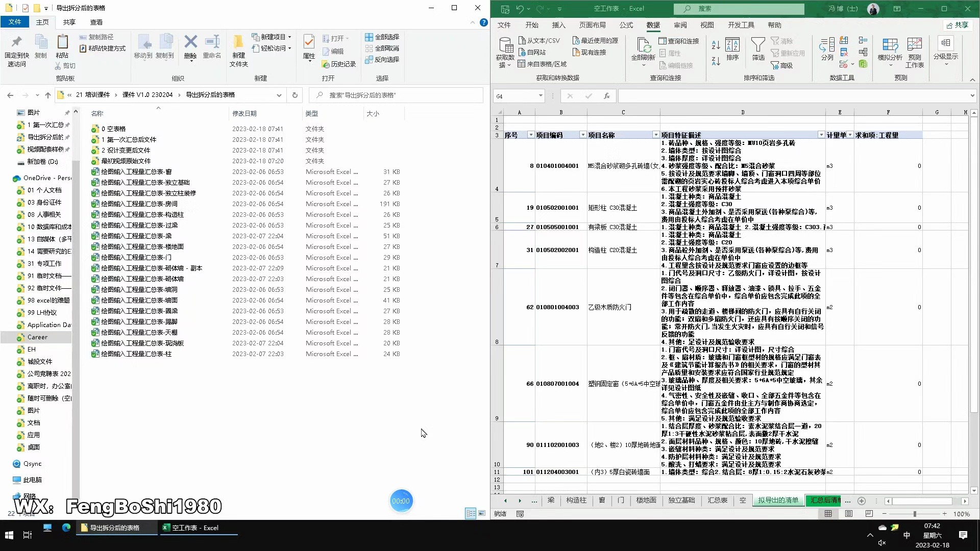Open filter dropdown for 项目编码 column
The height and width of the screenshot is (551, 980).
[582, 135]
